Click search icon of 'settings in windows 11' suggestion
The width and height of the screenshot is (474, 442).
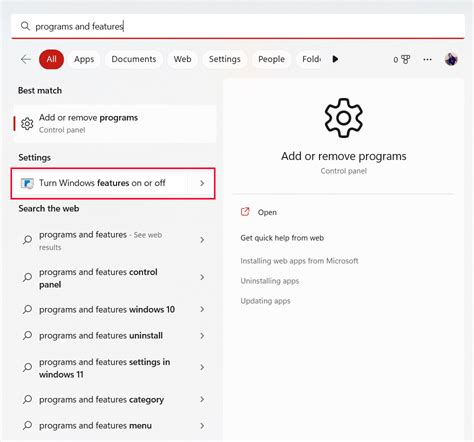click(x=27, y=367)
